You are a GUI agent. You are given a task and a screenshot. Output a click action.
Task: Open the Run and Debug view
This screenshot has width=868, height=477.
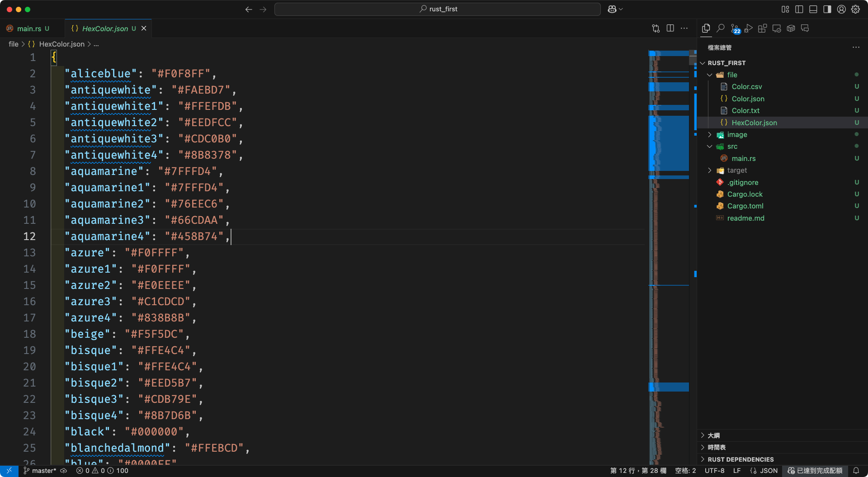748,28
